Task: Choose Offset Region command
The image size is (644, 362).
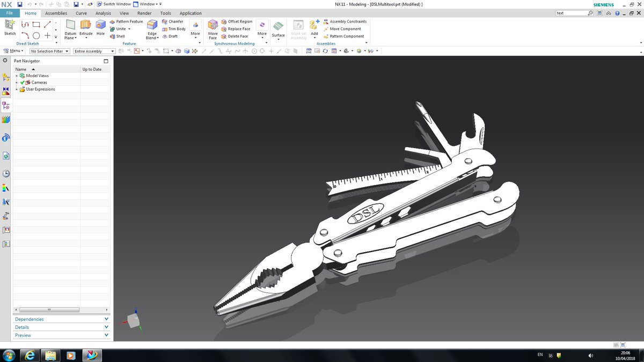Action: coord(237,21)
